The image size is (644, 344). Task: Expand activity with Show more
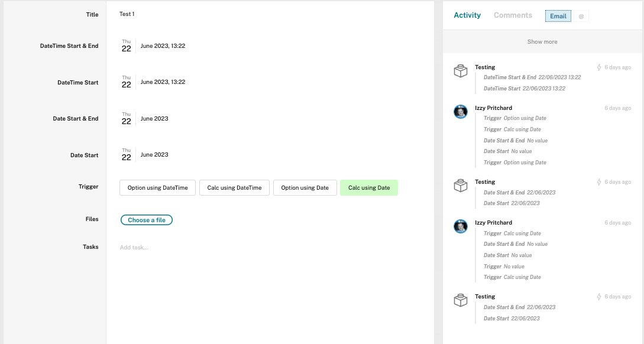pyautogui.click(x=542, y=41)
